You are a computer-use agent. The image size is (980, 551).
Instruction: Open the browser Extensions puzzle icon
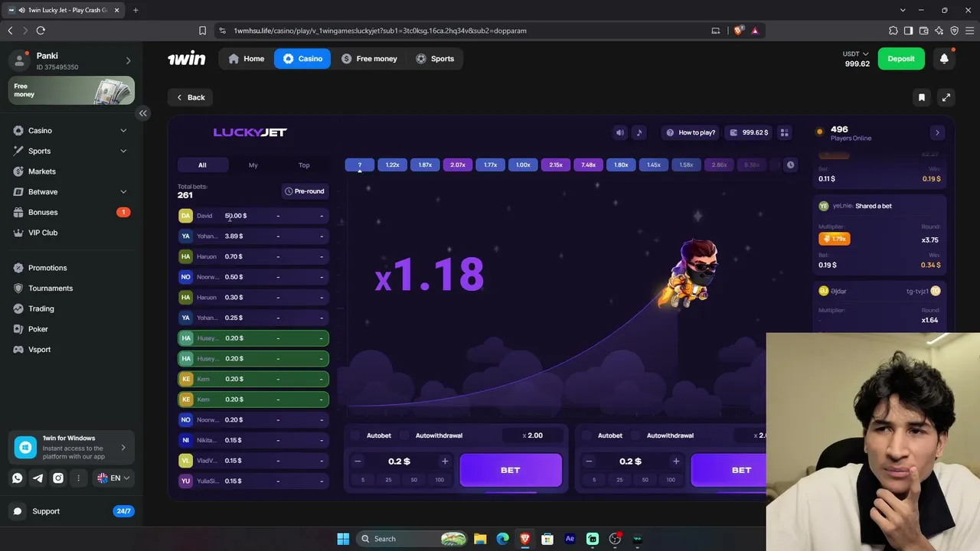(x=893, y=31)
